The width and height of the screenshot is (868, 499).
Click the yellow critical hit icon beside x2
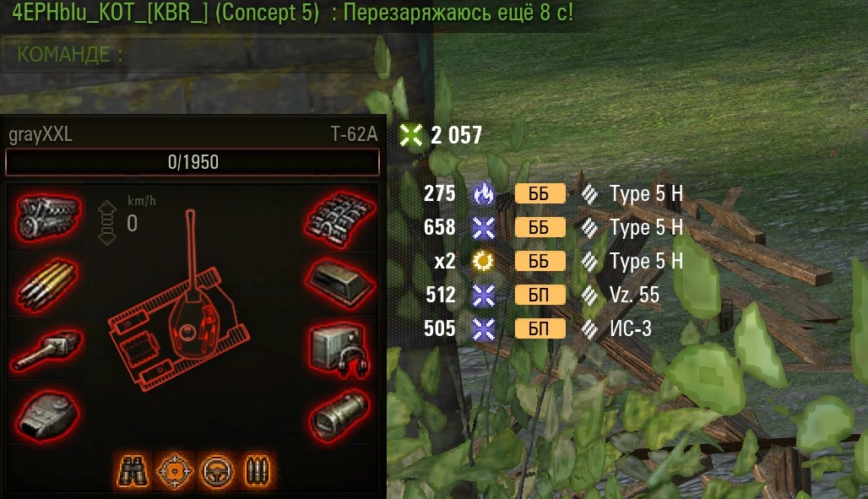(483, 261)
